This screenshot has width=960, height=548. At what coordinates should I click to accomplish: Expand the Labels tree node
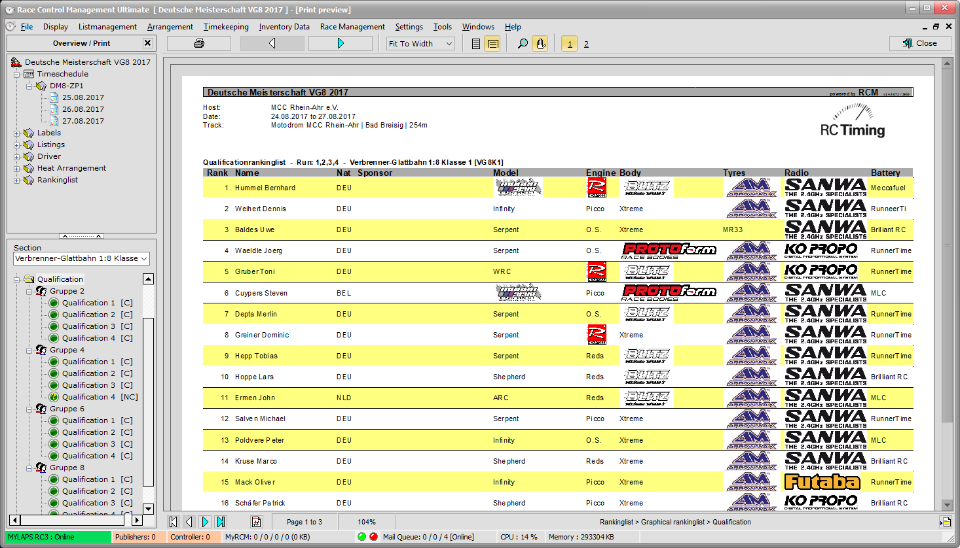pyautogui.click(x=17, y=133)
